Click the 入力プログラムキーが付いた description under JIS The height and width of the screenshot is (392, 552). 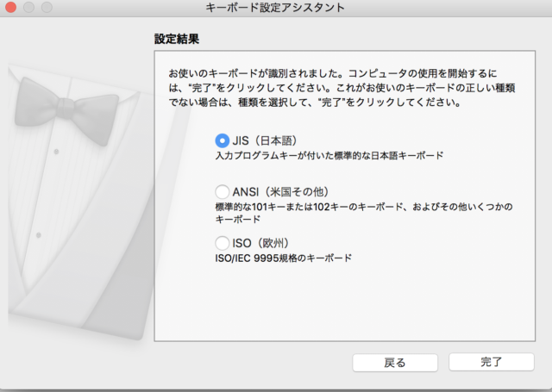tap(329, 157)
